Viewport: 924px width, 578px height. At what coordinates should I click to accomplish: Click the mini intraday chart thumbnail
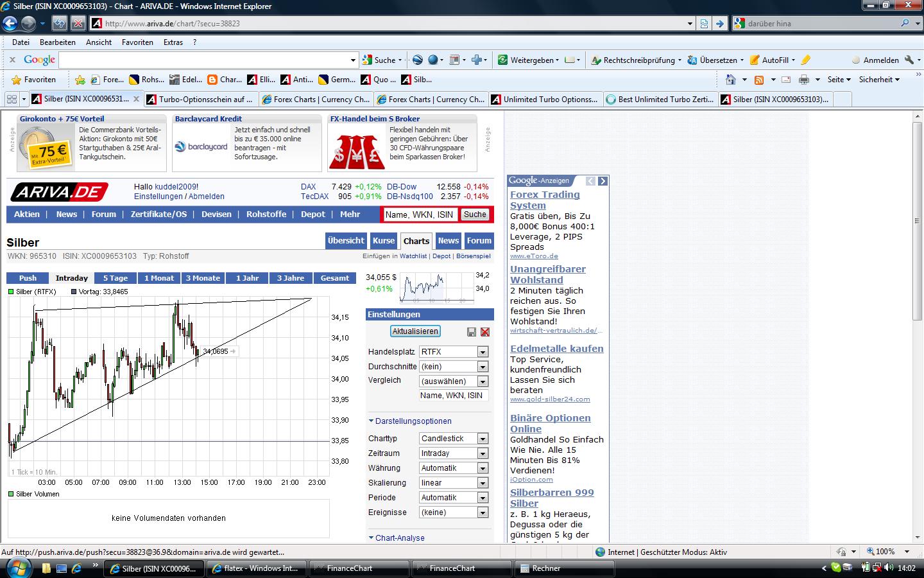click(436, 287)
